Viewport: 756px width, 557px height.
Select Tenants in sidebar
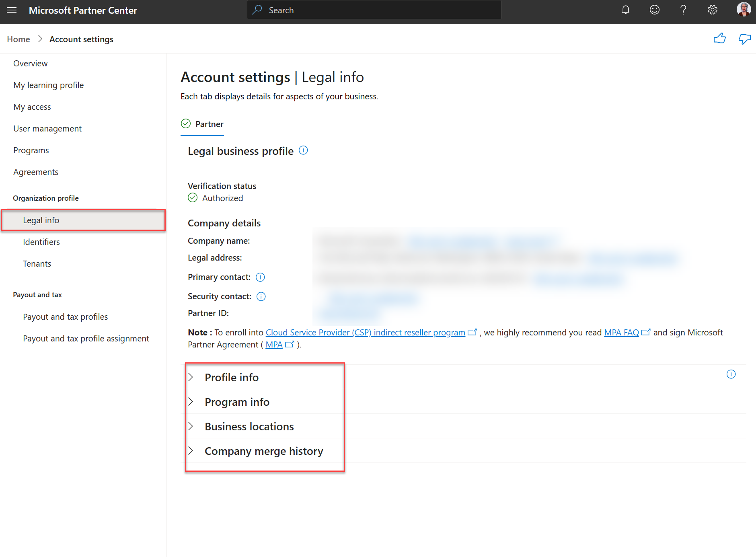click(x=37, y=263)
